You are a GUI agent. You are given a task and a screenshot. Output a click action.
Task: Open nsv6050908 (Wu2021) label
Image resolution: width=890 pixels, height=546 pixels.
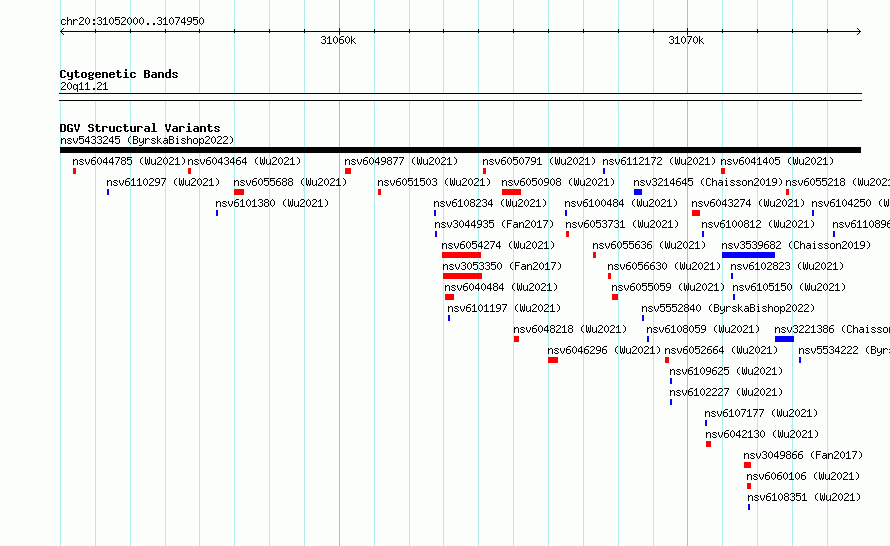click(x=558, y=182)
